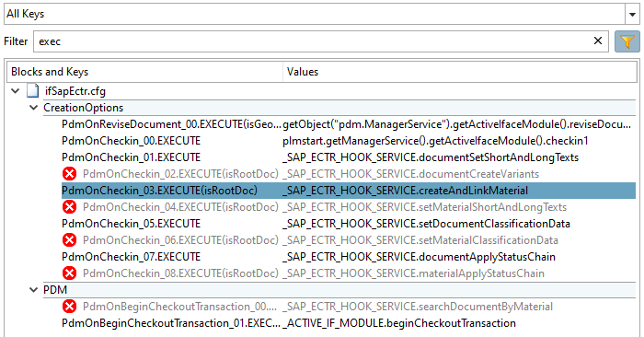This screenshot has height=337, width=644.
Task: Click the red error icon on PdmOnCheckin_08
Action: (x=69, y=273)
